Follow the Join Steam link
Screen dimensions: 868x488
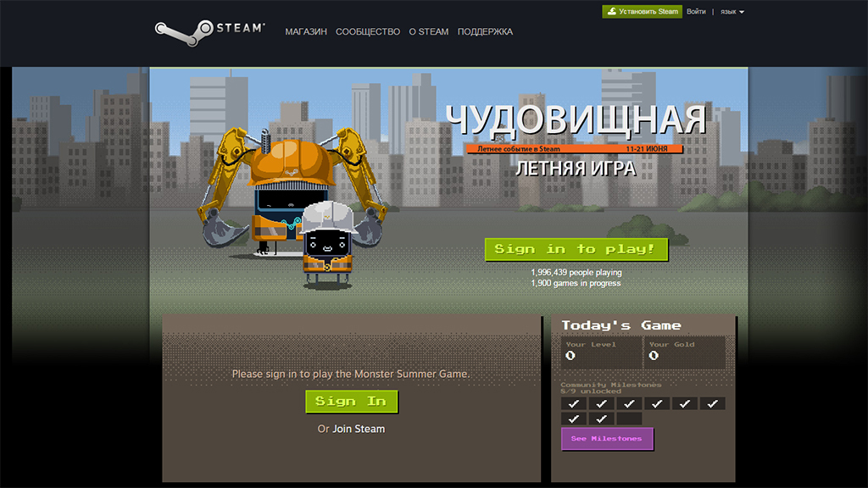pos(359,429)
